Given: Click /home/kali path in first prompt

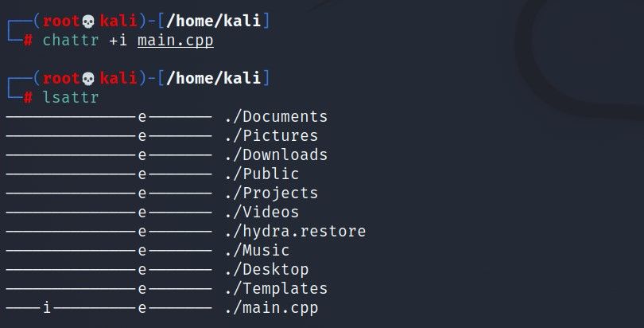Looking at the screenshot, I should [212, 21].
